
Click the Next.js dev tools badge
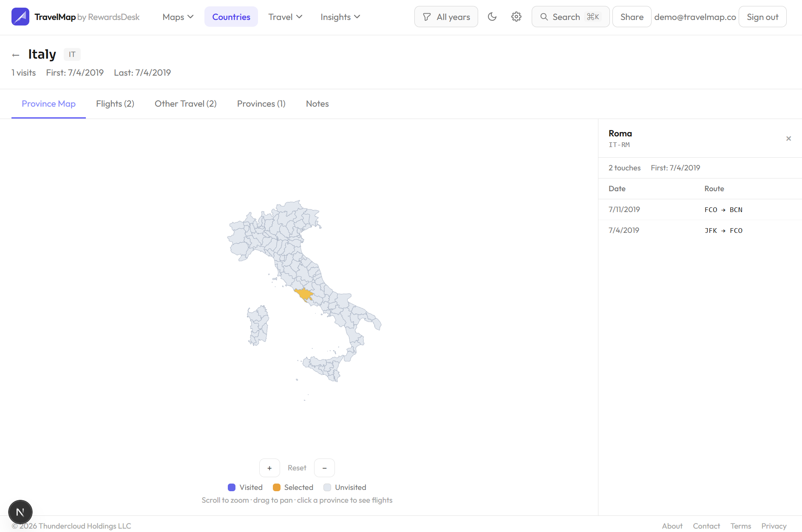(20, 512)
